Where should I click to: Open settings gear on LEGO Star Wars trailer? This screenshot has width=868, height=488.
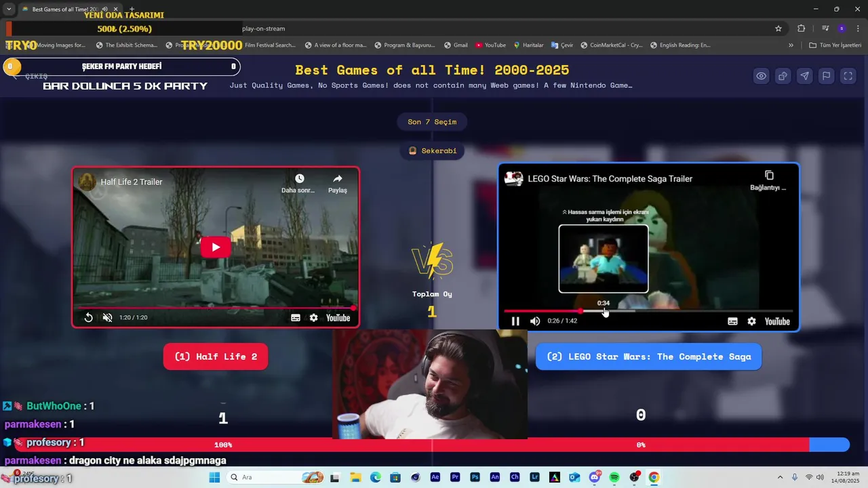tap(751, 321)
